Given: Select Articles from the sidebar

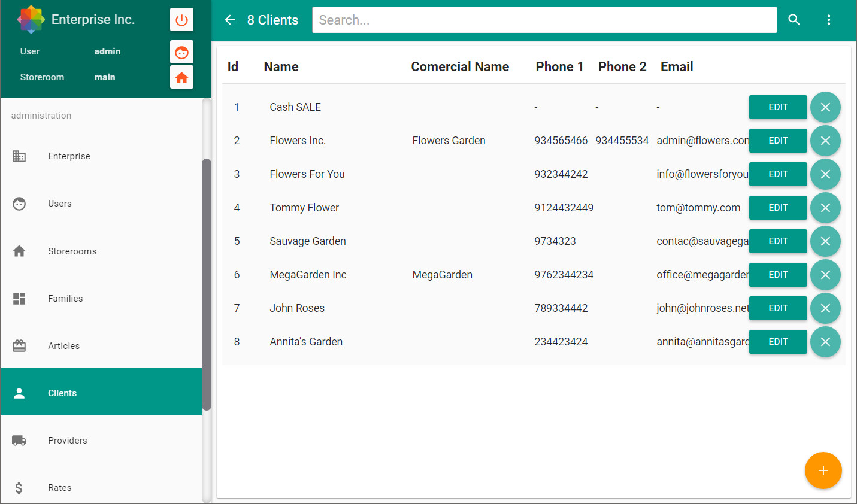Looking at the screenshot, I should pos(63,346).
